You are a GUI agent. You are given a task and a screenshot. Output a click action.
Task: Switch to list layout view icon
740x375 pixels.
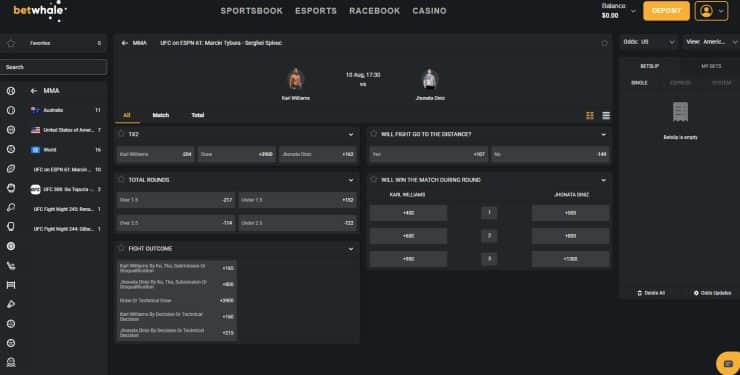click(x=606, y=116)
